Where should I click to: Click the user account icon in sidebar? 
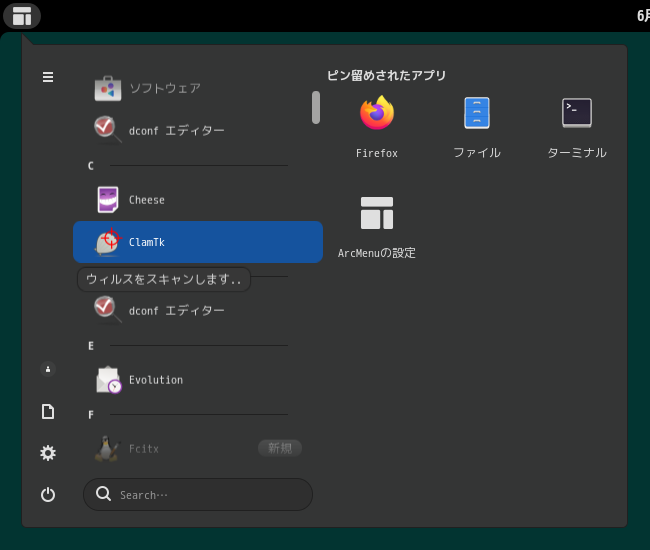pyautogui.click(x=48, y=369)
